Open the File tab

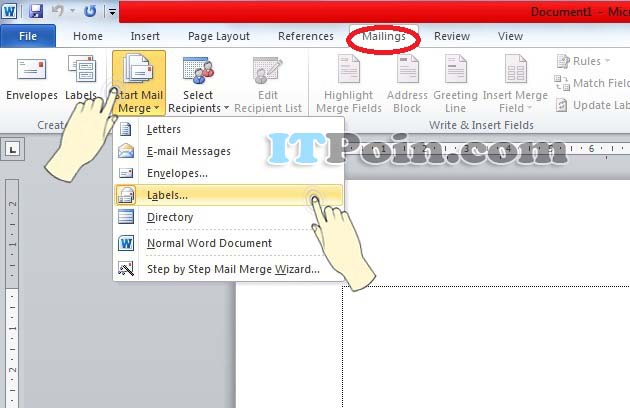(x=28, y=36)
